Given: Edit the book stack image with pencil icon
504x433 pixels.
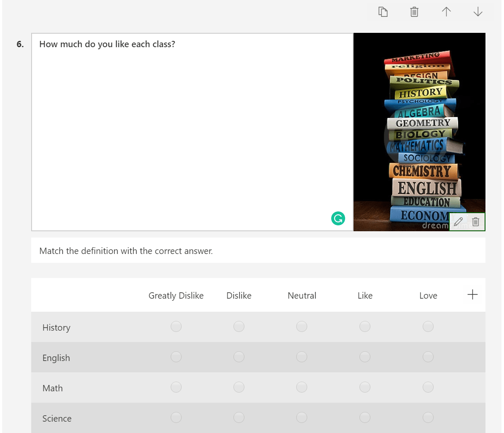Looking at the screenshot, I should 458,222.
